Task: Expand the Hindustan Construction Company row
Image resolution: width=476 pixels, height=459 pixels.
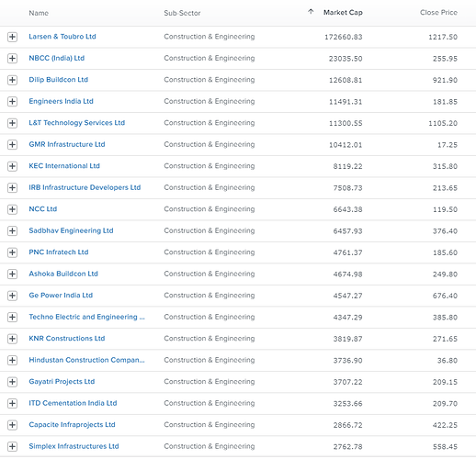Action: (12, 361)
